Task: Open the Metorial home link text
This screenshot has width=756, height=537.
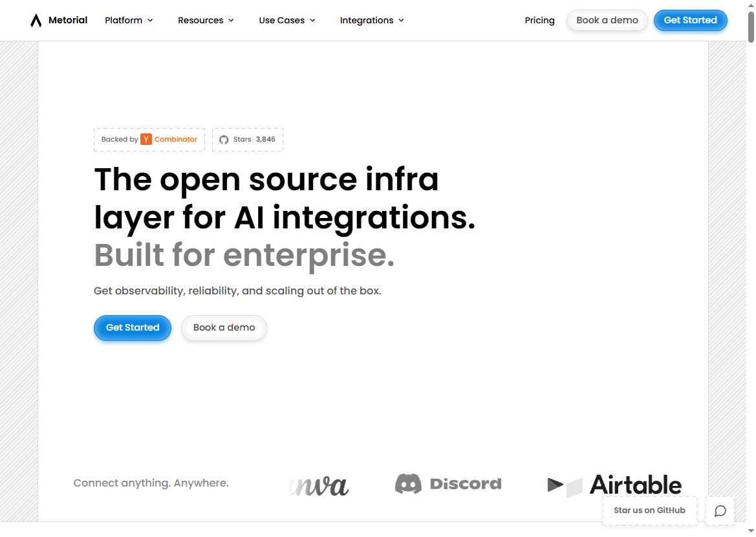Action: coord(68,20)
